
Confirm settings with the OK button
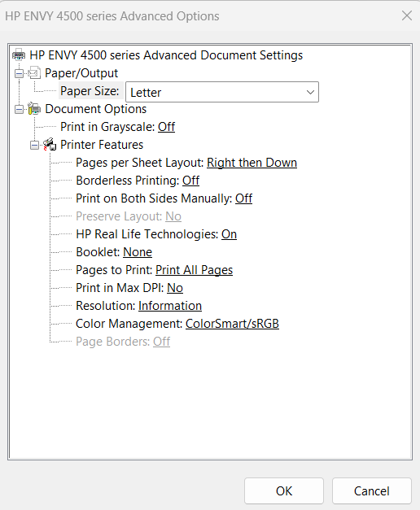point(284,490)
